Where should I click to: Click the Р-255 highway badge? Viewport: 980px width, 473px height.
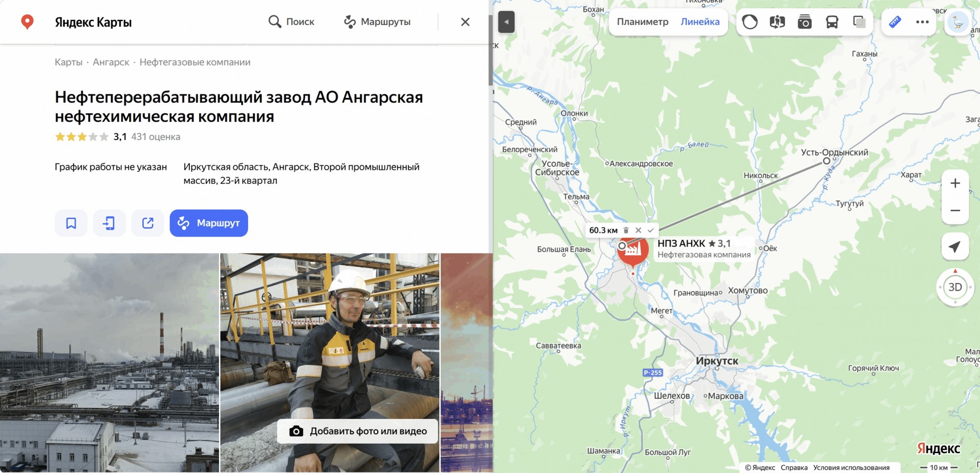pos(653,372)
